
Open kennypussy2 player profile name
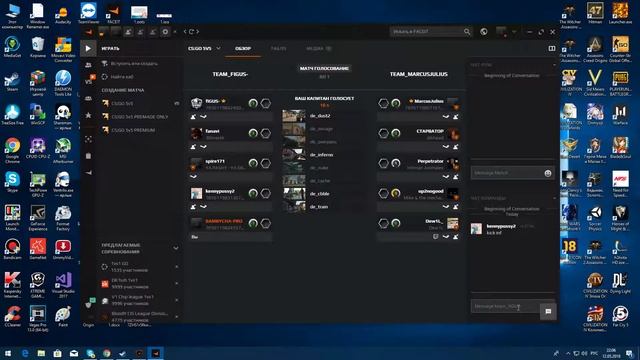(x=220, y=191)
